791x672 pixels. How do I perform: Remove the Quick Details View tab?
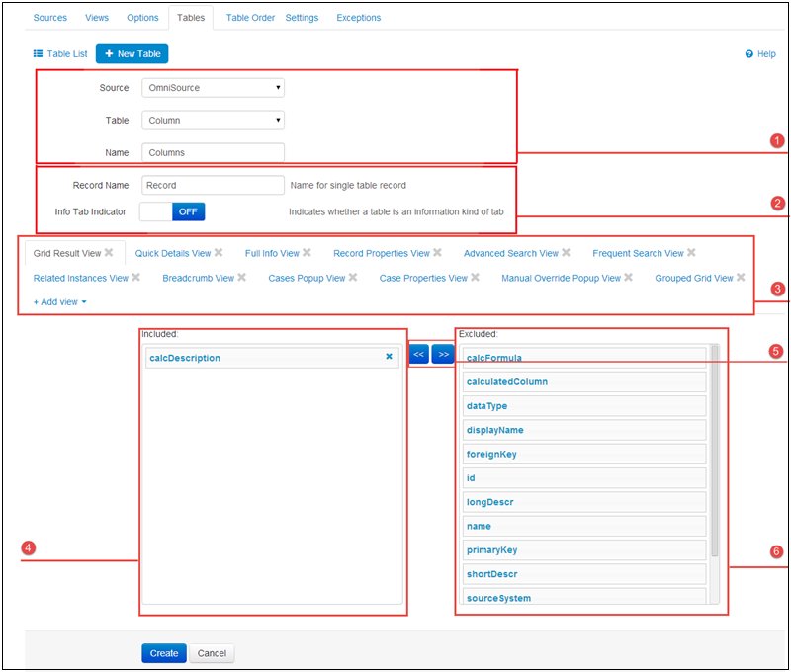coord(219,253)
